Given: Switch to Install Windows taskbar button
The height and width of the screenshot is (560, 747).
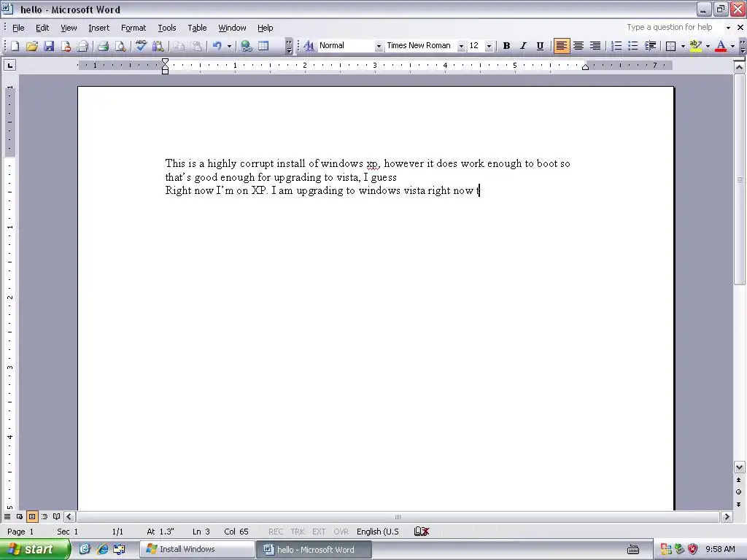Looking at the screenshot, I should (x=197, y=549).
